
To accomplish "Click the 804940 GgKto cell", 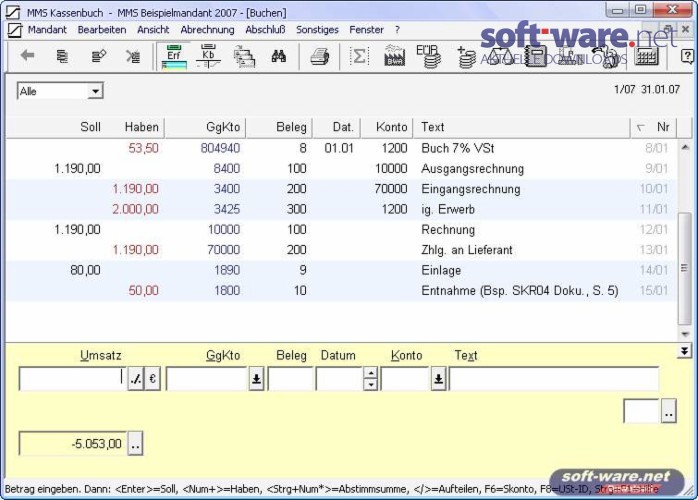I will point(220,148).
